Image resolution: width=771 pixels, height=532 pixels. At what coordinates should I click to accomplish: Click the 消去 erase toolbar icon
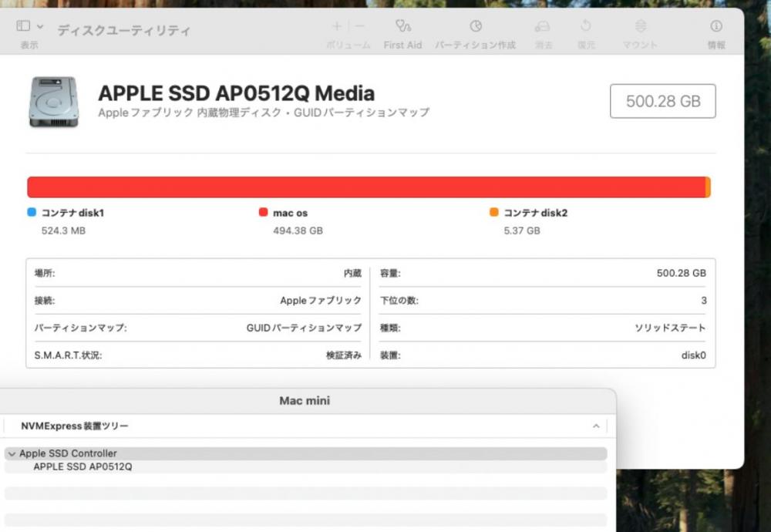pyautogui.click(x=542, y=25)
